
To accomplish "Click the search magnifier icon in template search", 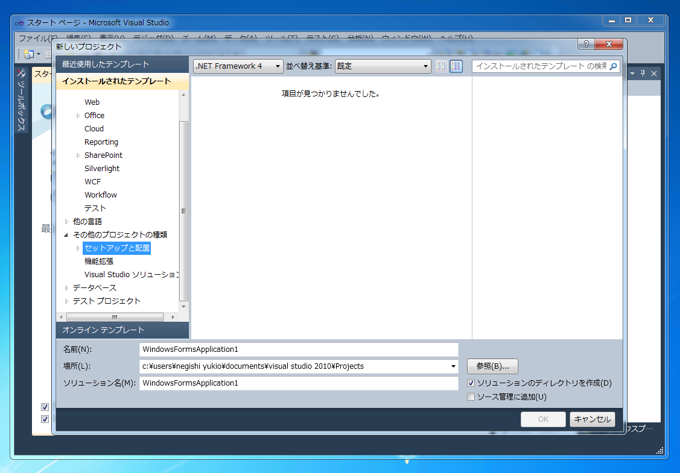I will click(613, 66).
